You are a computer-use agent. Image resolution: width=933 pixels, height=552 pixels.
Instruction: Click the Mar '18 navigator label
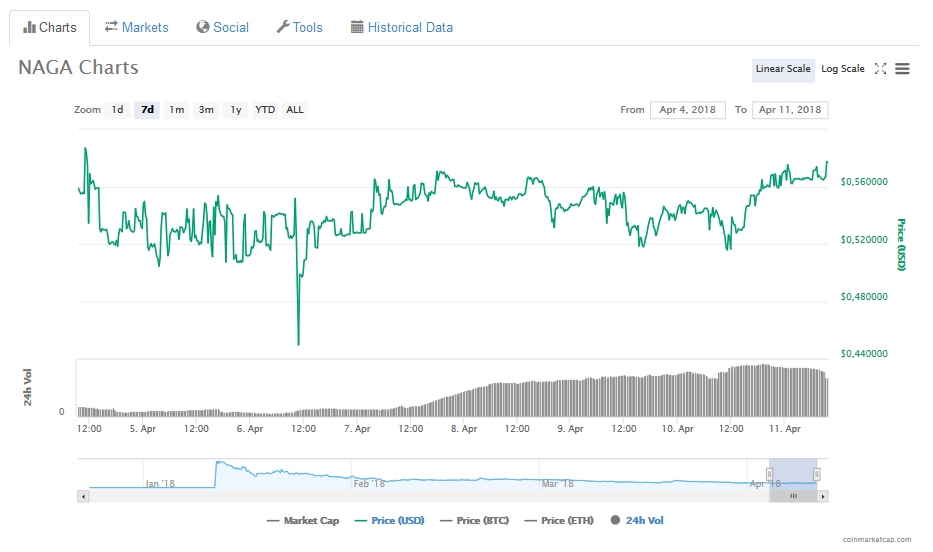(x=558, y=484)
